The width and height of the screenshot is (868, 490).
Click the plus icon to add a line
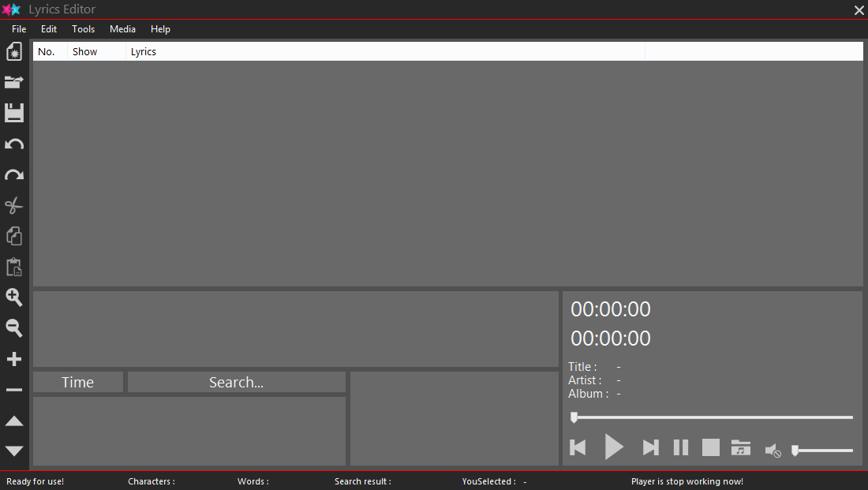point(13,358)
